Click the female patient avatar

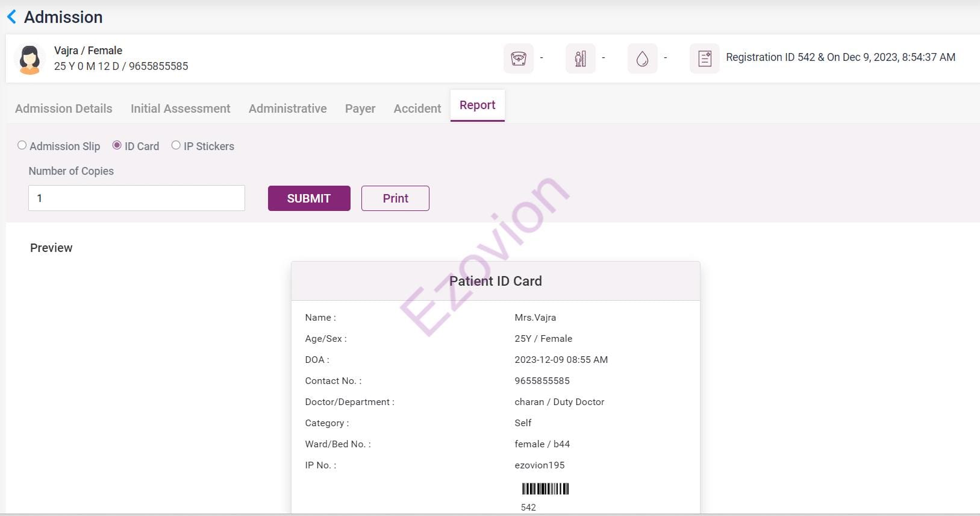click(30, 59)
